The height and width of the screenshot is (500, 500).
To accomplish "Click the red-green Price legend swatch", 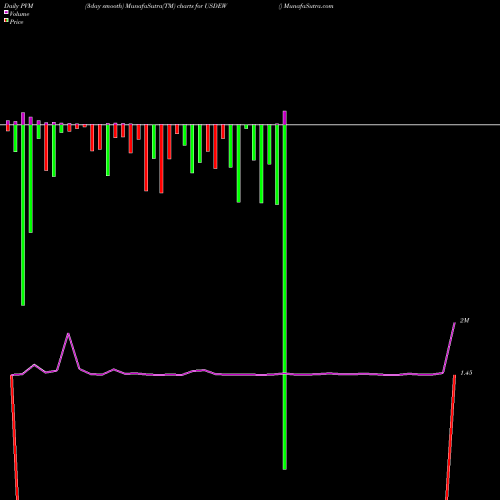I will pyautogui.click(x=6, y=20).
